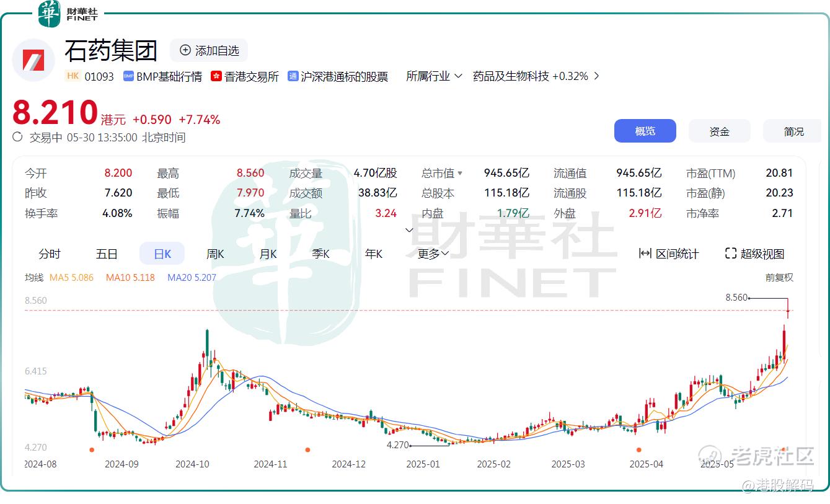
Task: Click the 外盘 value 2.91亿
Action: click(x=645, y=213)
